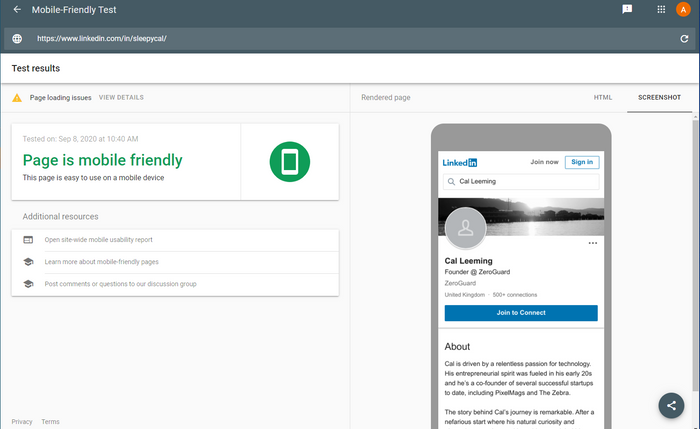Screen dimensions: 700x429
Task: Click the URL input field
Action: coord(350,39)
